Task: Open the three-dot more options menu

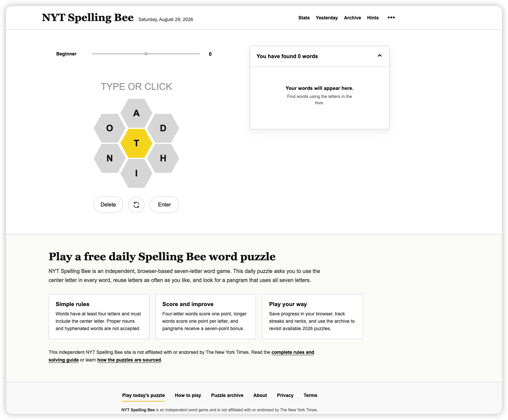Action: point(391,18)
